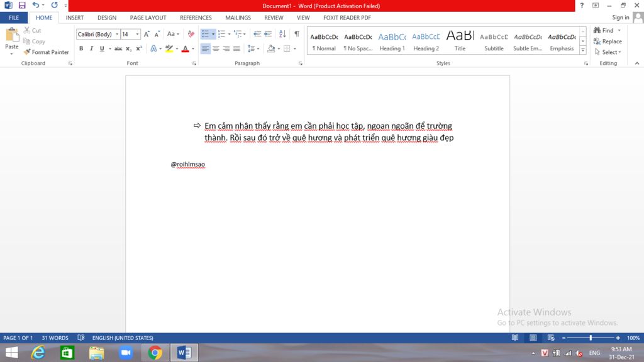Click the Repeat typing icon
The image size is (644, 362).
(54, 5)
